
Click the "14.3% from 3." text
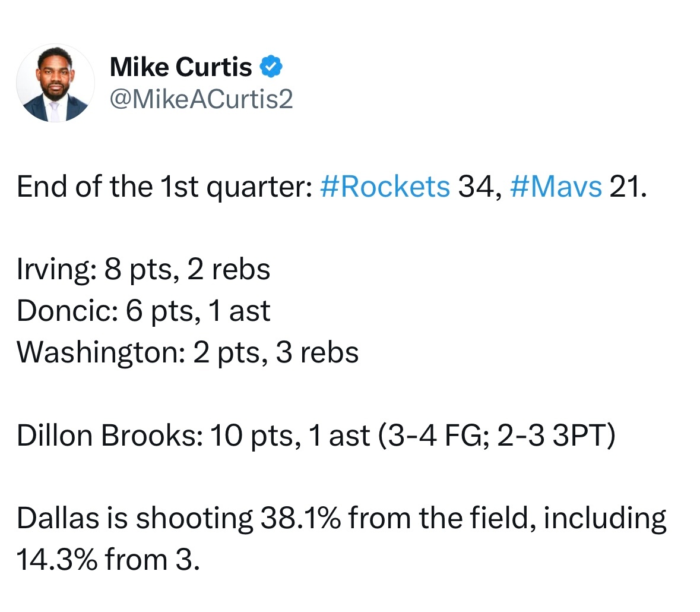coord(108,559)
